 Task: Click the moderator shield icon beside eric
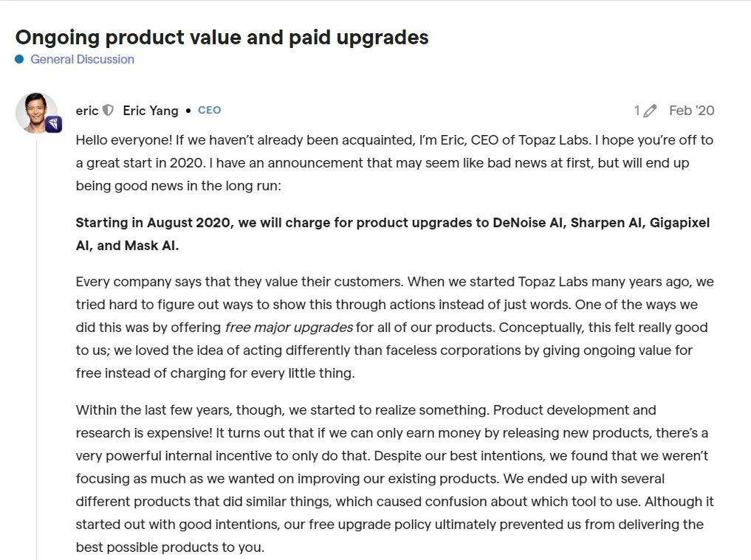coord(108,111)
